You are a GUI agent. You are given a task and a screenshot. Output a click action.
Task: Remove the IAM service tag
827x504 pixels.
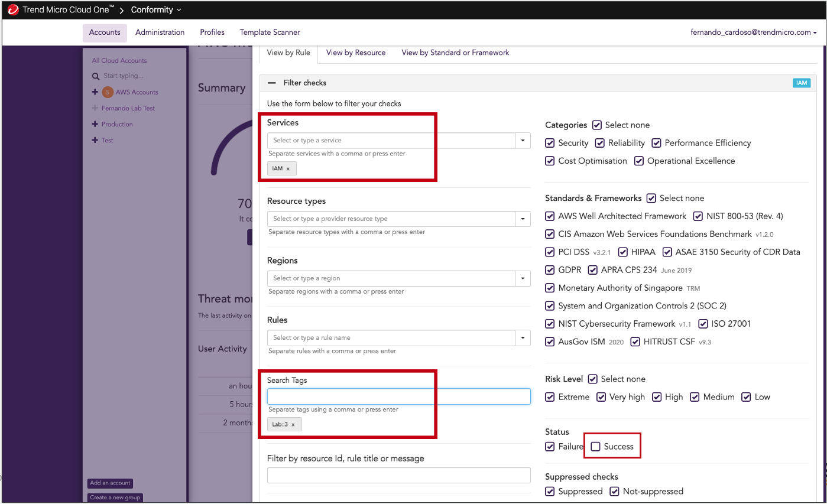coord(288,169)
